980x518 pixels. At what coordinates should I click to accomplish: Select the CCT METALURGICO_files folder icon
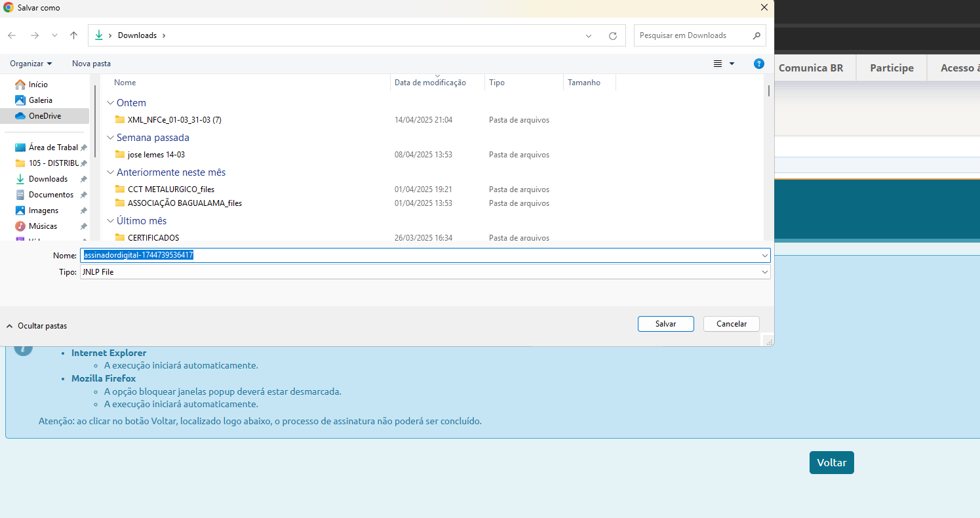tap(119, 189)
